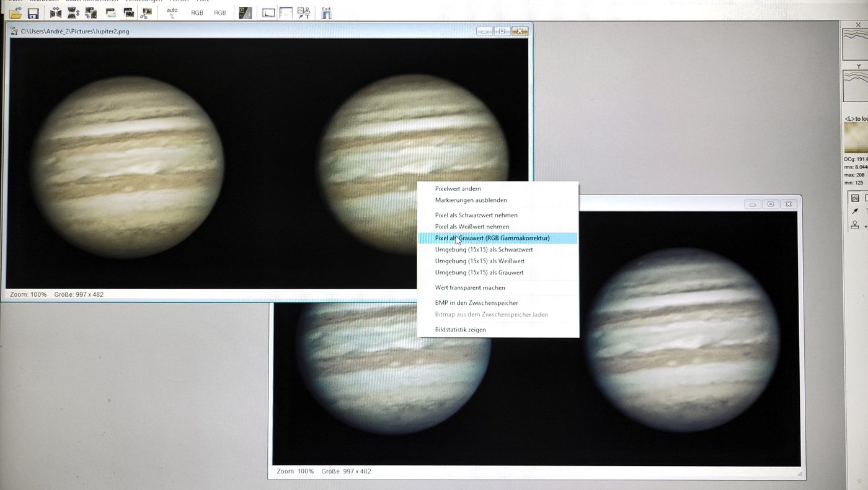Flip the image vertically via toolbar icon
Screen dimensions: 868x490
tap(73, 12)
